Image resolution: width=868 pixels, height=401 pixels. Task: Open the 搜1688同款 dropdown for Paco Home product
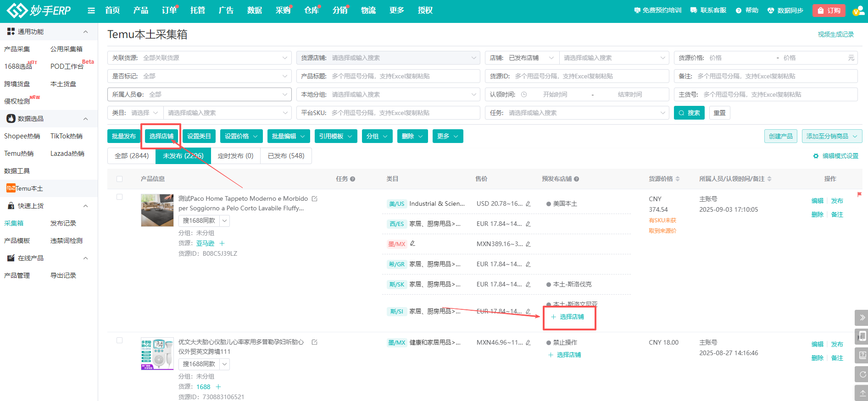tap(224, 220)
